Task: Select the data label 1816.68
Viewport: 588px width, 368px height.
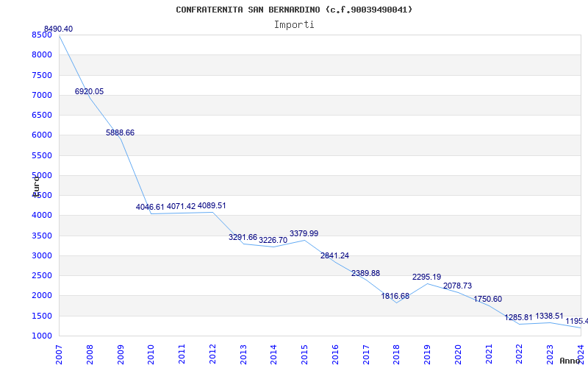Action: pyautogui.click(x=395, y=296)
